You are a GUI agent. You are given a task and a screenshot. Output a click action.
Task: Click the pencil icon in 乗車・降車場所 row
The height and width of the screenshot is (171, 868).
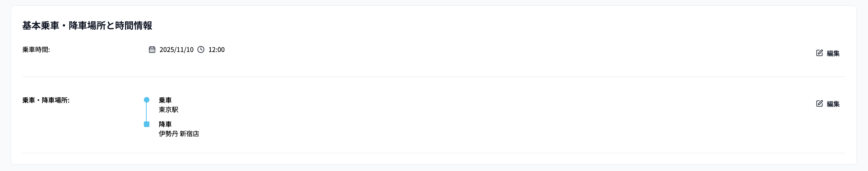tap(820, 104)
